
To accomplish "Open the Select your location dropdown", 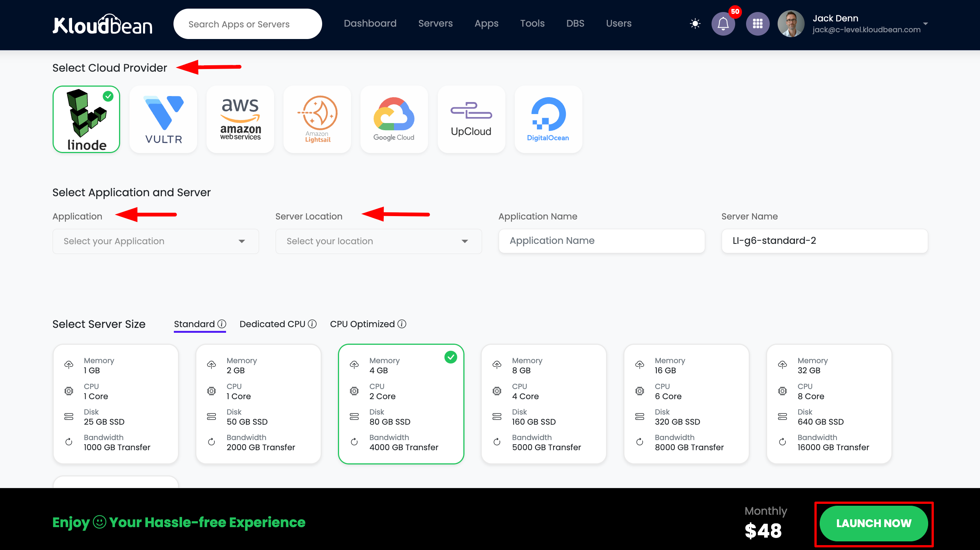I will (378, 241).
